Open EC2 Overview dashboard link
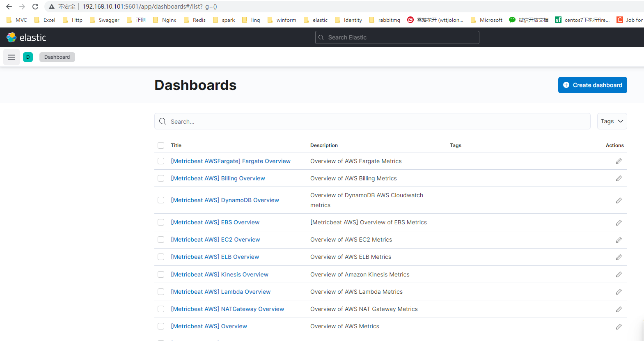The width and height of the screenshot is (644, 341). point(215,240)
